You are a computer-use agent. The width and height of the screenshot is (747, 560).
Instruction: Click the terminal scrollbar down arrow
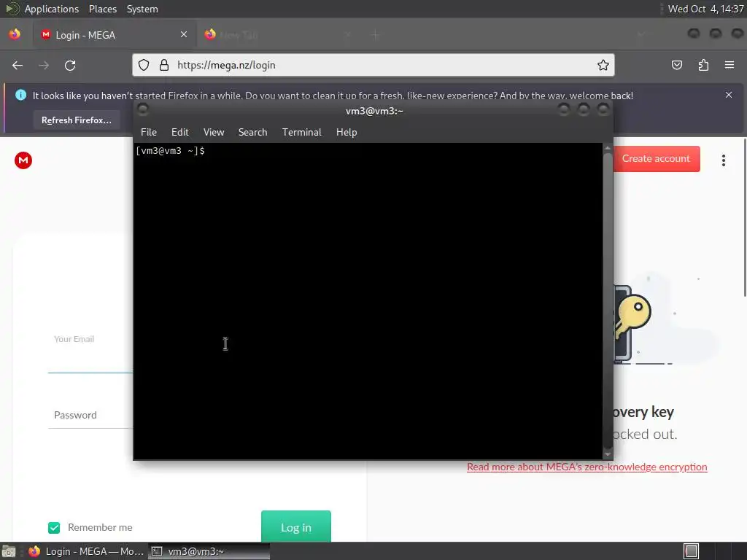coord(608,455)
